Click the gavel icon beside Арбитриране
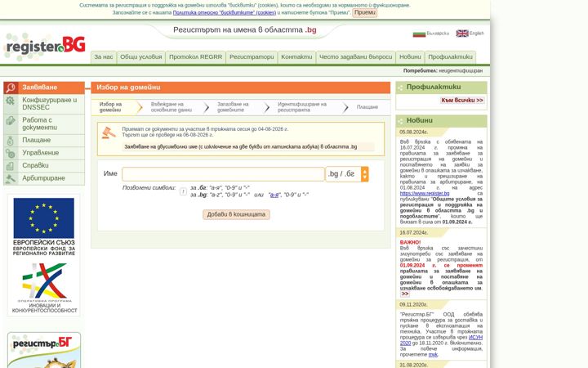Viewport: 588px width, 368px height. point(10,178)
